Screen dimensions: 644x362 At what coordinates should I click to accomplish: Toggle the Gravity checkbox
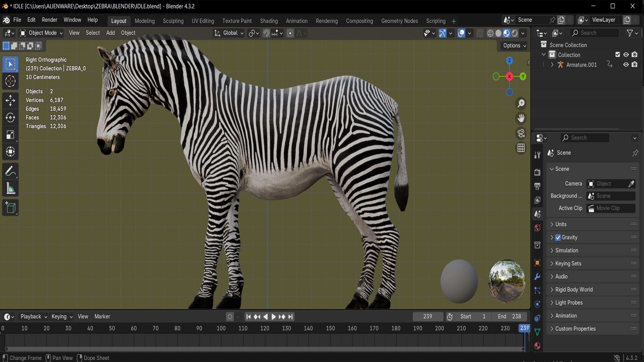(558, 238)
